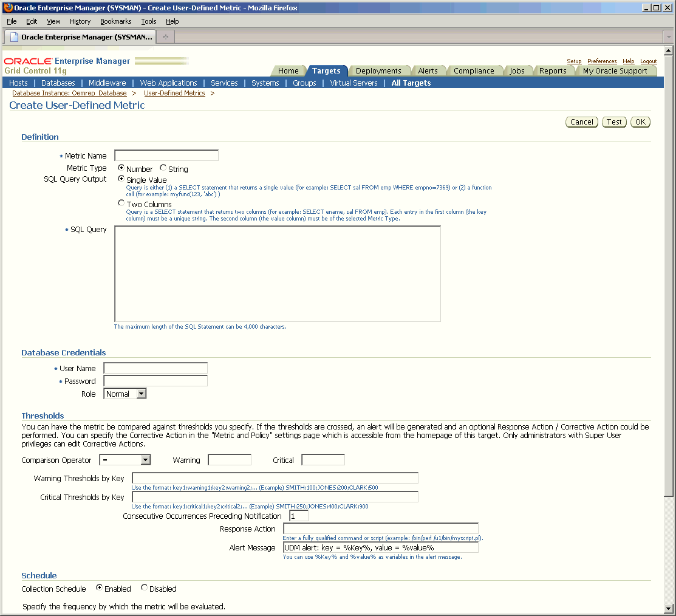
Task: Go to the Middleware subtab
Action: coord(108,83)
